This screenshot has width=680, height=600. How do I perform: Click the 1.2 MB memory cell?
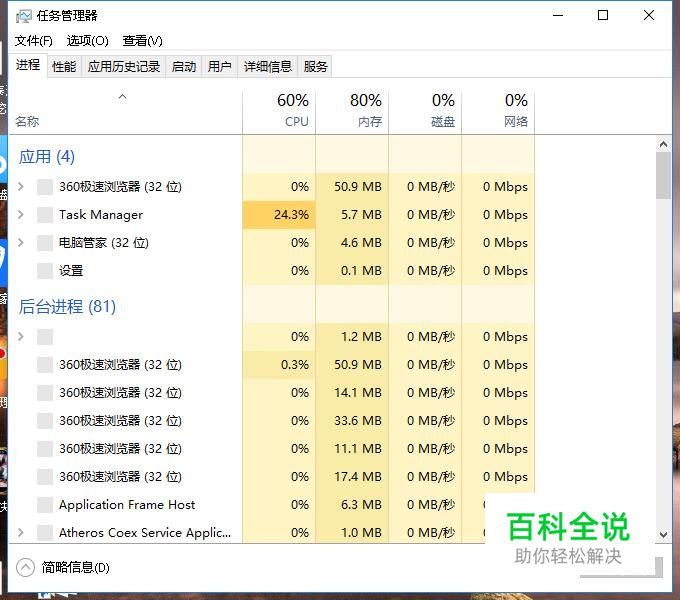coord(352,336)
